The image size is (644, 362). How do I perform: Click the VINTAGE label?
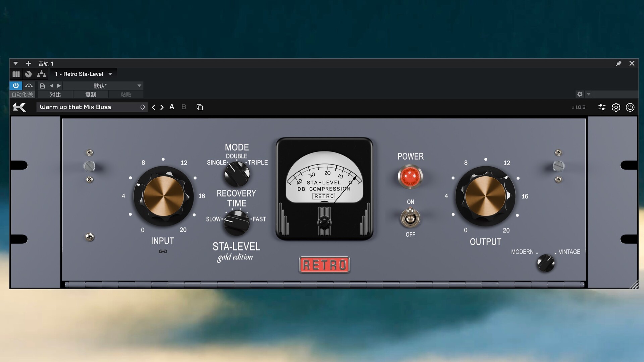click(x=569, y=252)
